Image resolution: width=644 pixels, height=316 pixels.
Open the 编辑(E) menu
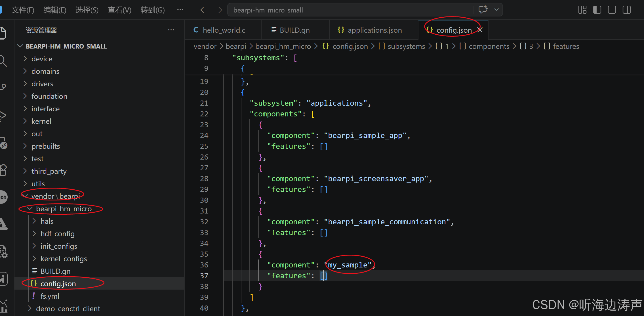[55, 10]
